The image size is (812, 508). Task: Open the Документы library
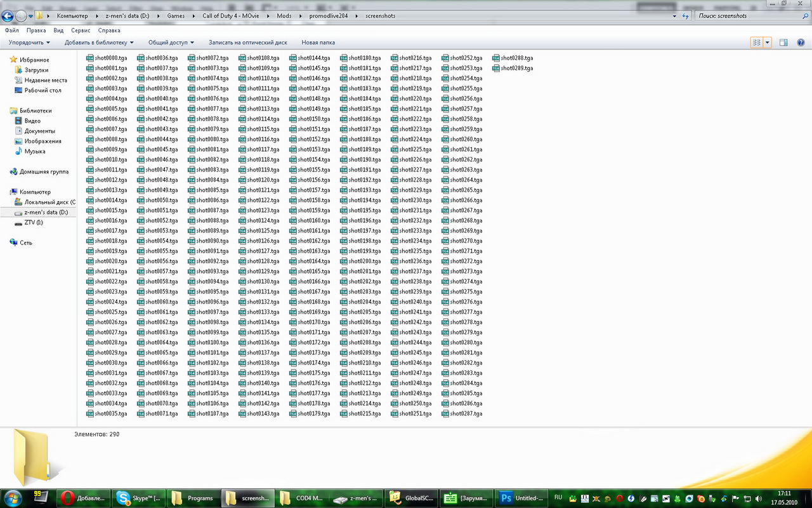point(39,131)
